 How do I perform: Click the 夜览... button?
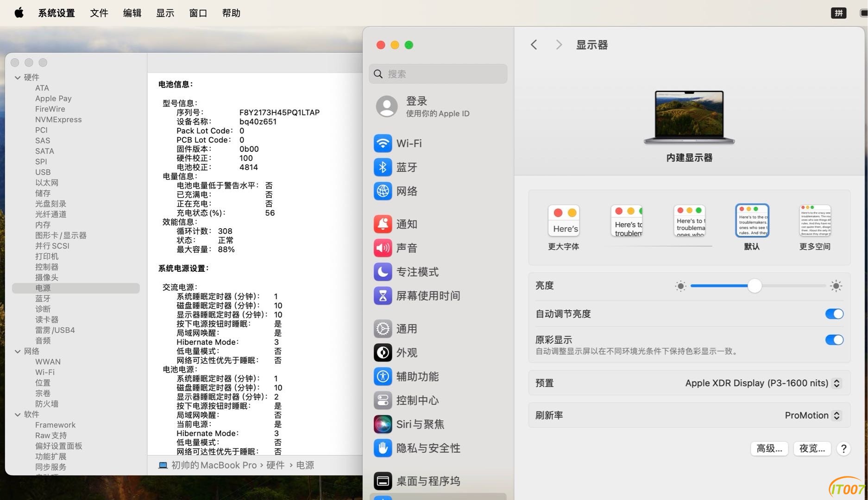[812, 449]
